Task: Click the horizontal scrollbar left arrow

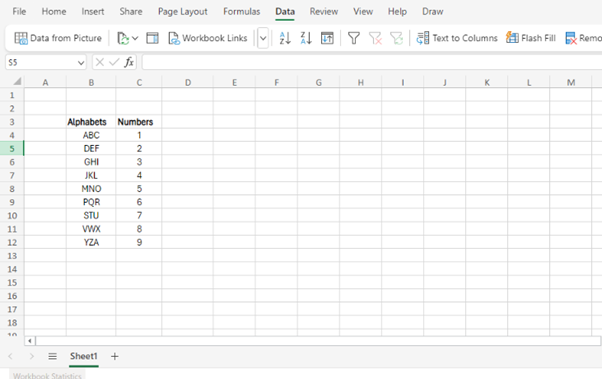Action: coord(30,341)
